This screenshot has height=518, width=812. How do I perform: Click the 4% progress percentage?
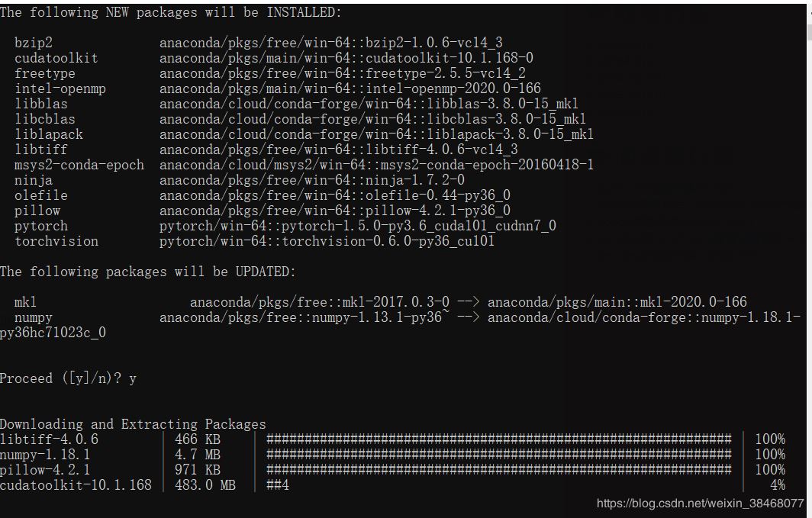(778, 485)
